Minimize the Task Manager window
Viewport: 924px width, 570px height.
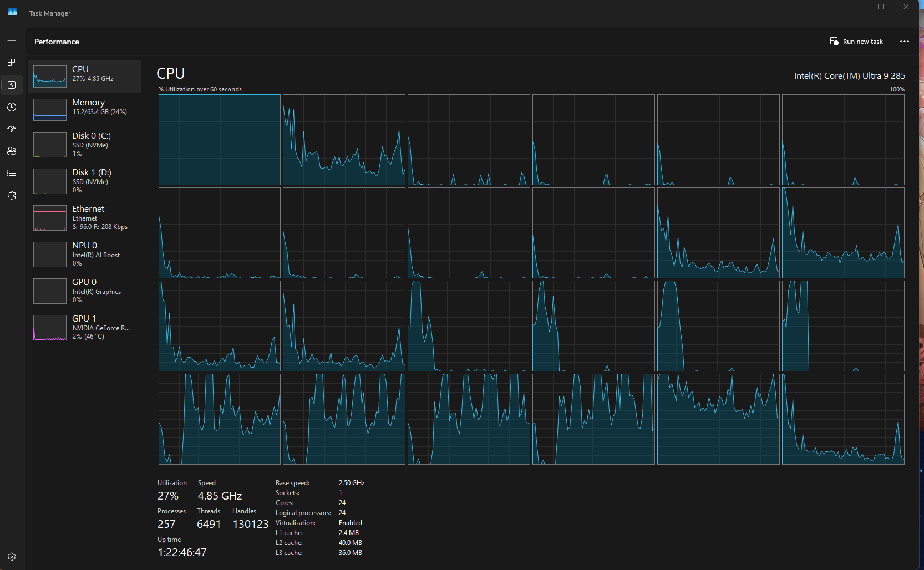pyautogui.click(x=856, y=7)
